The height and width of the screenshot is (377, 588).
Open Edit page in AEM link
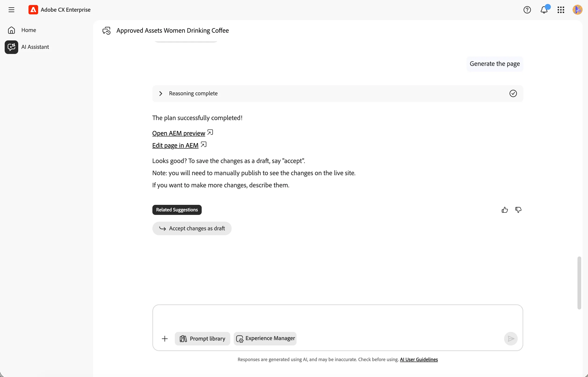coord(175,146)
